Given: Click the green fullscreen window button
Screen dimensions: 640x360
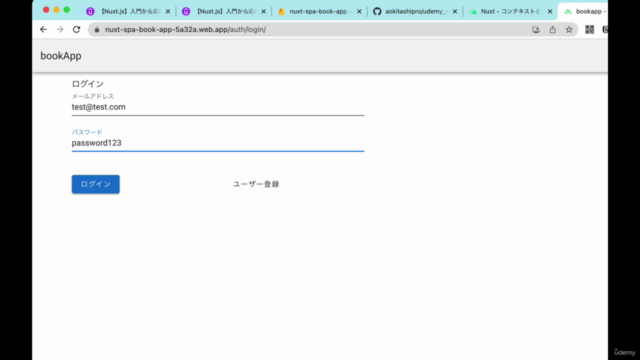Looking at the screenshot, I should [67, 10].
